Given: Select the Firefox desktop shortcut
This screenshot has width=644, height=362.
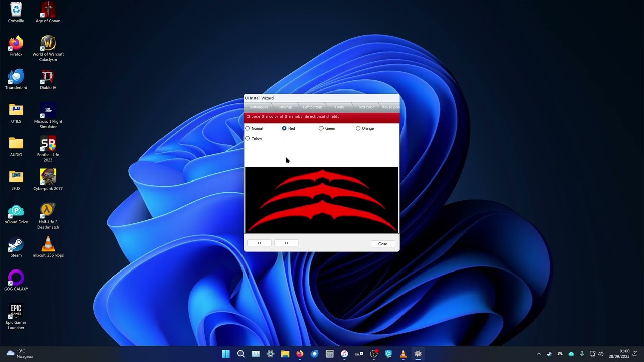Looking at the screenshot, I should 16,46.
